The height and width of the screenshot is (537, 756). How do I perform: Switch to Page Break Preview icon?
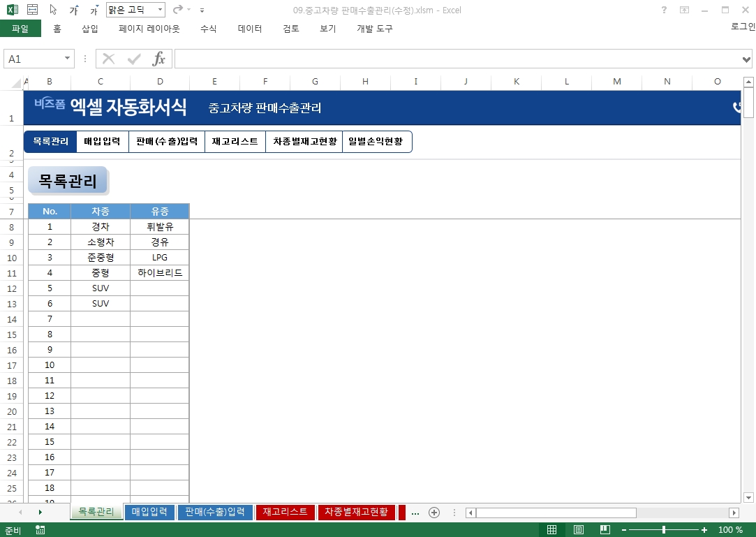[605, 530]
